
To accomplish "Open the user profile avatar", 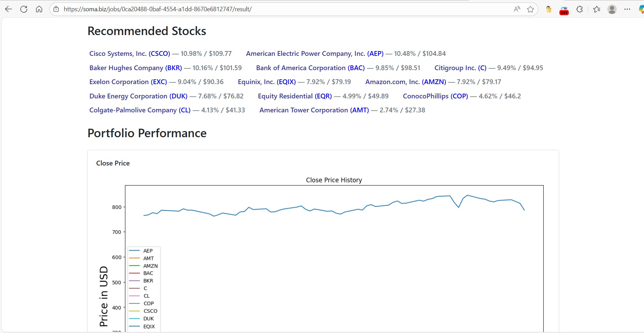I will click(x=612, y=9).
